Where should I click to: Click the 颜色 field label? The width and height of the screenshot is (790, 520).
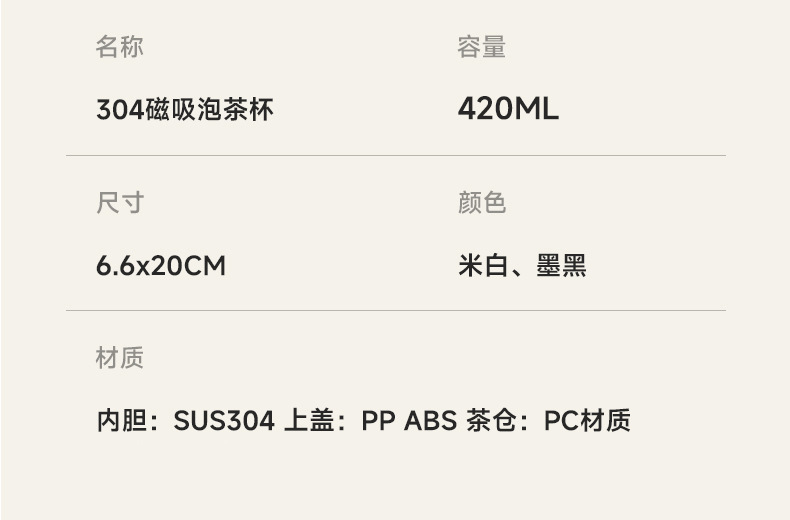481,203
